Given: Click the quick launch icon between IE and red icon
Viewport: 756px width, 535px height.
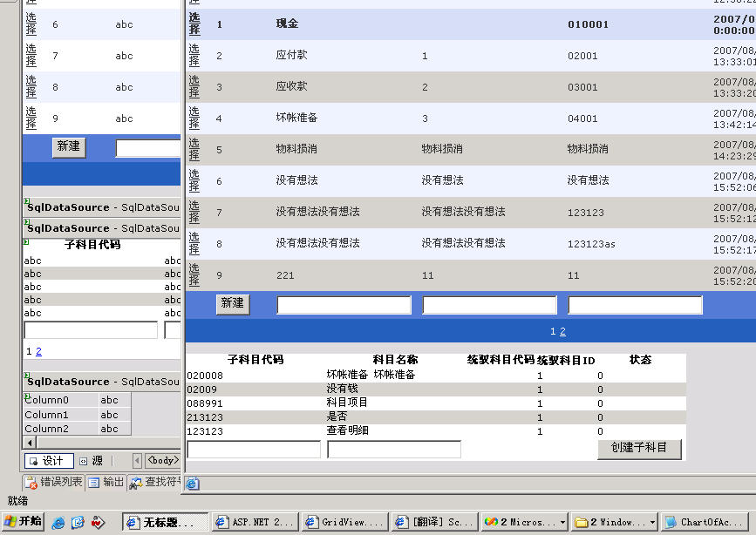Looking at the screenshot, I should [78, 522].
